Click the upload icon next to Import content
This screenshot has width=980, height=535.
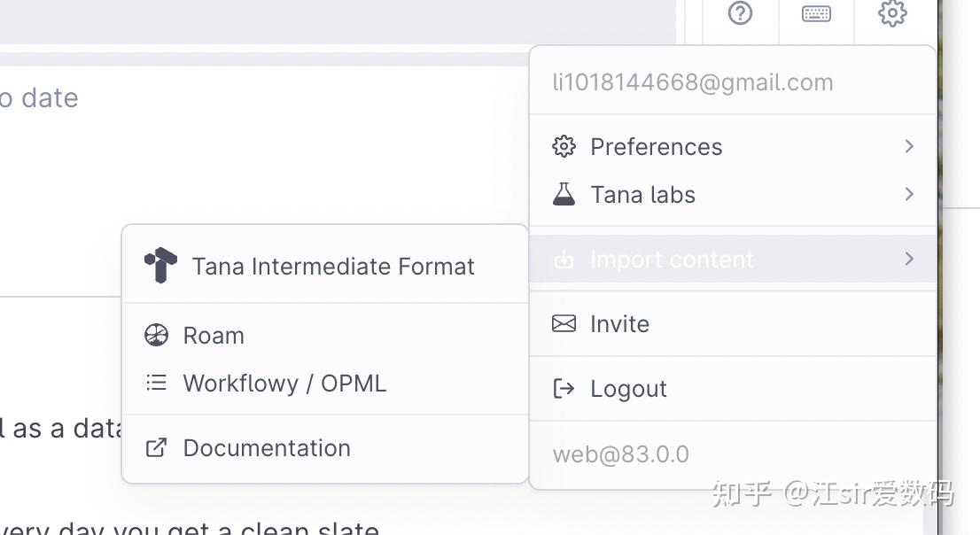coord(564,259)
